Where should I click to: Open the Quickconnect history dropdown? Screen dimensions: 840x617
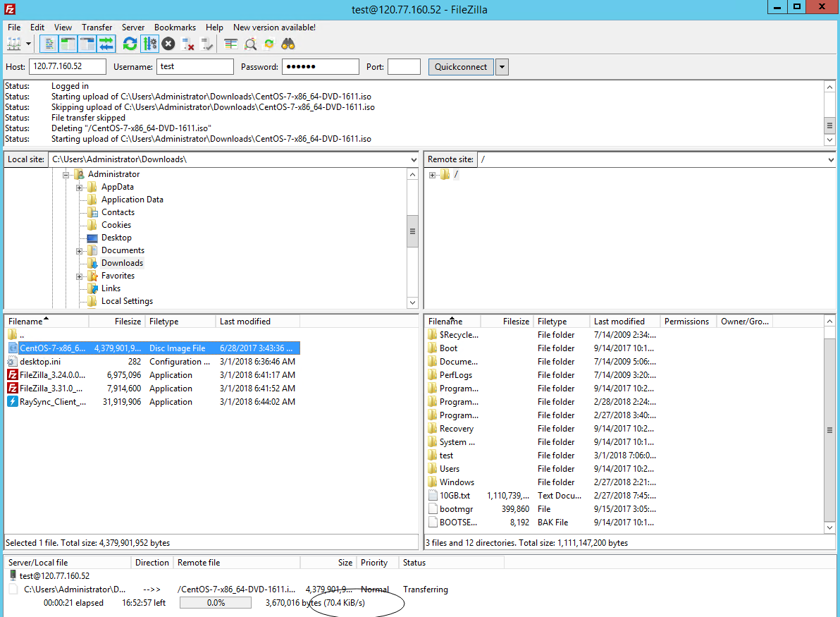[502, 67]
